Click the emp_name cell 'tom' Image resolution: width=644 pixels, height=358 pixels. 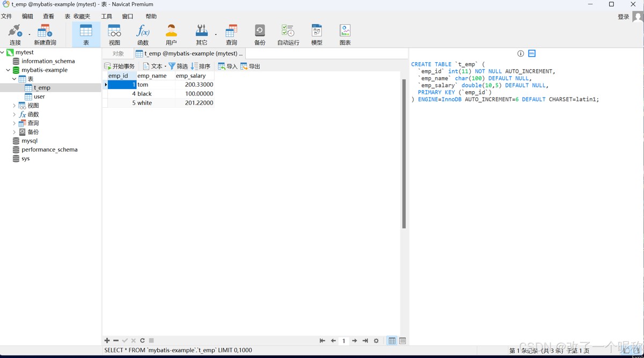point(156,85)
